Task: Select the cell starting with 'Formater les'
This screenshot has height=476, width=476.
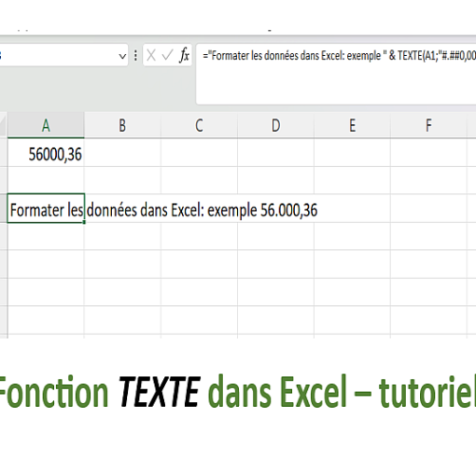Action: click(46, 208)
